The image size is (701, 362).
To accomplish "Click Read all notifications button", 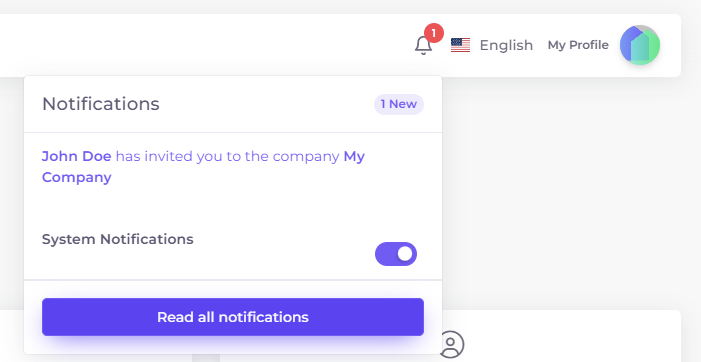I will point(233,317).
